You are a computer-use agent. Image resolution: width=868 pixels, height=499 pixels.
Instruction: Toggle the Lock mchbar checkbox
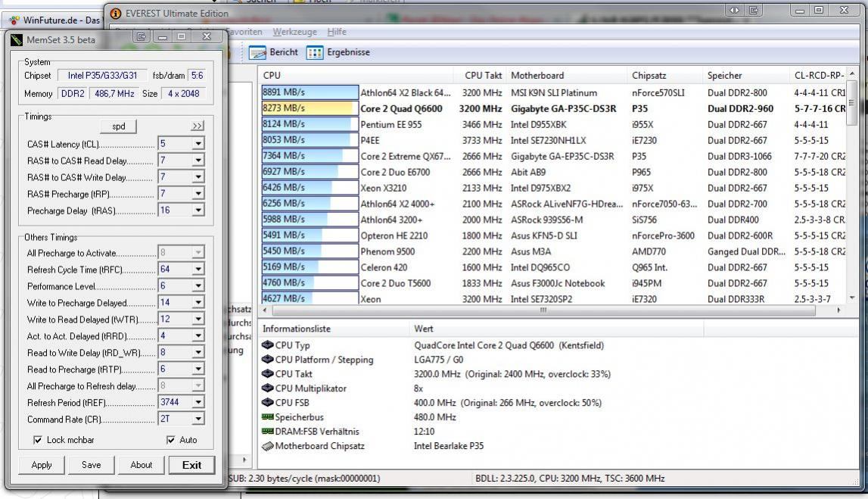click(38, 440)
